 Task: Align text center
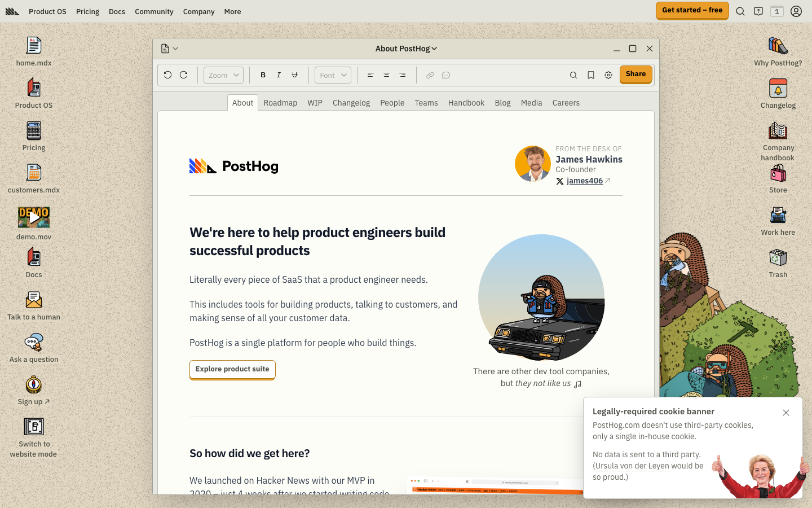click(x=386, y=75)
